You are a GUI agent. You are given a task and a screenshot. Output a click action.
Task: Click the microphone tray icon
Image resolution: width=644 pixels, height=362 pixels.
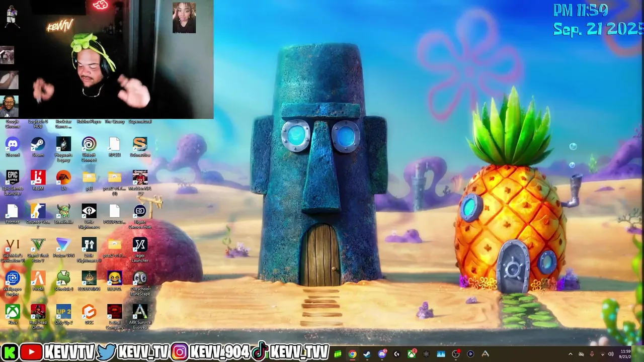[592, 354]
